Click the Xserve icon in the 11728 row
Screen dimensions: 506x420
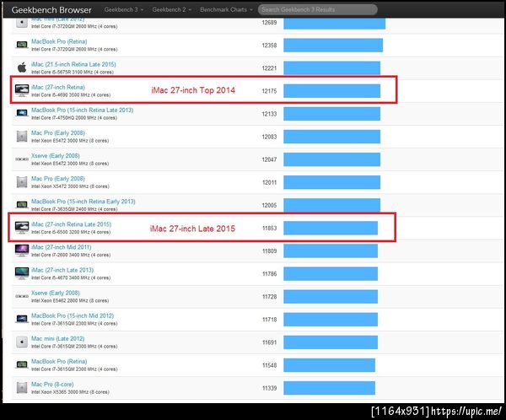coord(22,296)
